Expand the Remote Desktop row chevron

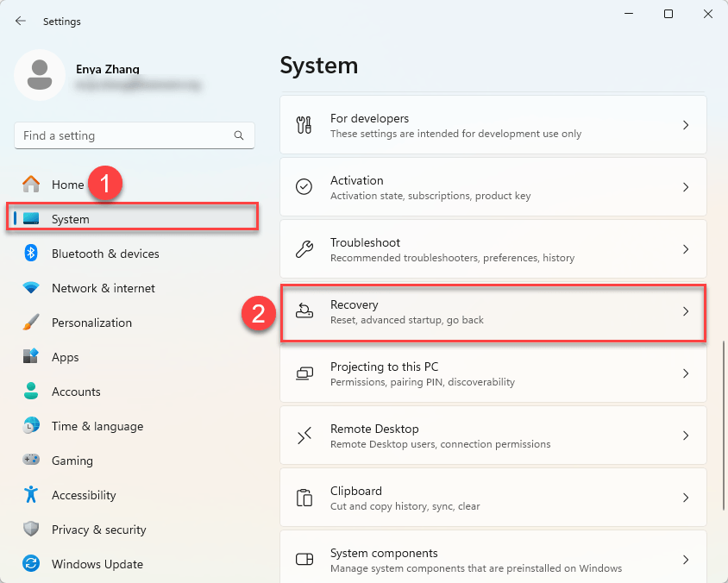[x=686, y=436]
